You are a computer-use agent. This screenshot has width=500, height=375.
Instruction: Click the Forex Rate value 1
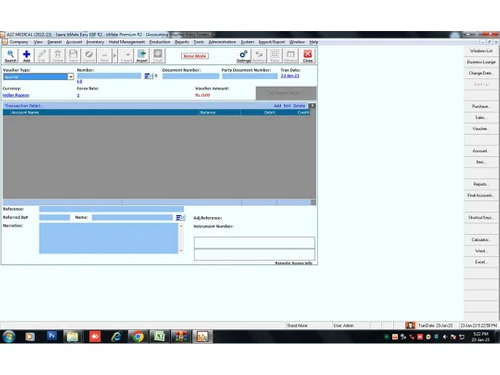(78, 95)
